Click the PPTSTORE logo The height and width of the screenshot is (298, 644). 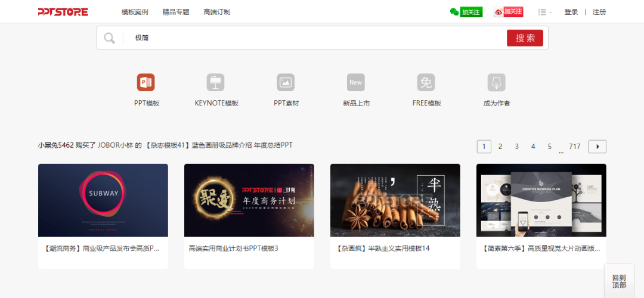coord(63,12)
